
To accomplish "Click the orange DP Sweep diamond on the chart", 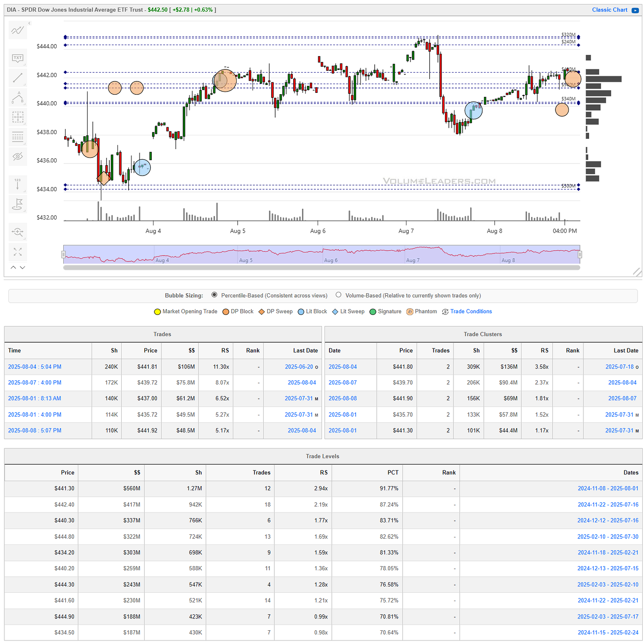I will [x=104, y=178].
